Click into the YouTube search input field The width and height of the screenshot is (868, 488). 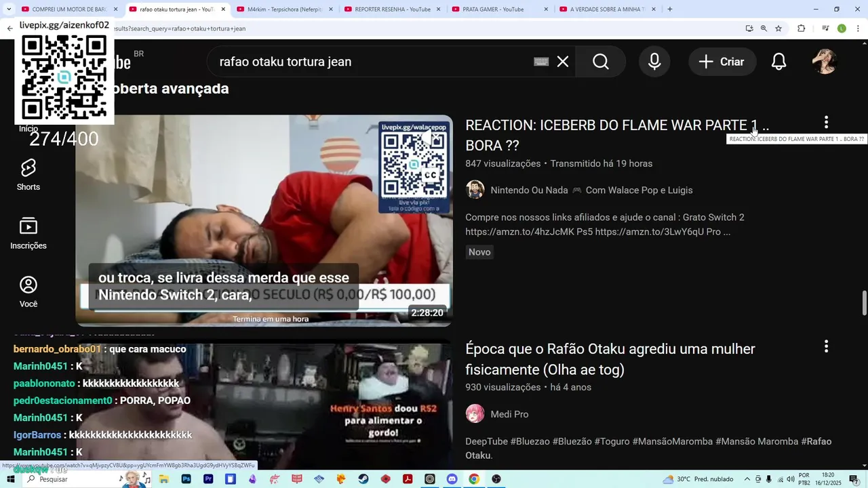click(373, 62)
